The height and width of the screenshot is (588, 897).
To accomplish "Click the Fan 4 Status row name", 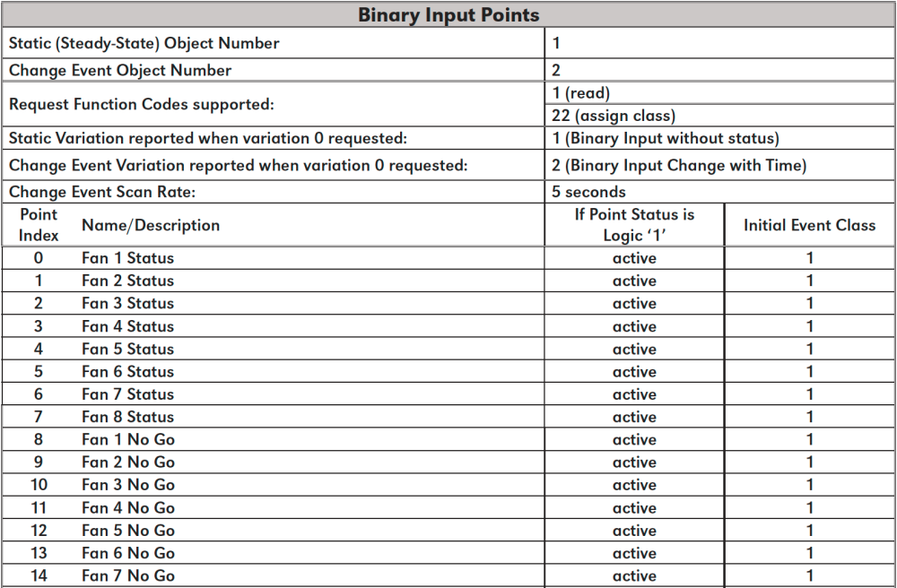I will point(127,326).
